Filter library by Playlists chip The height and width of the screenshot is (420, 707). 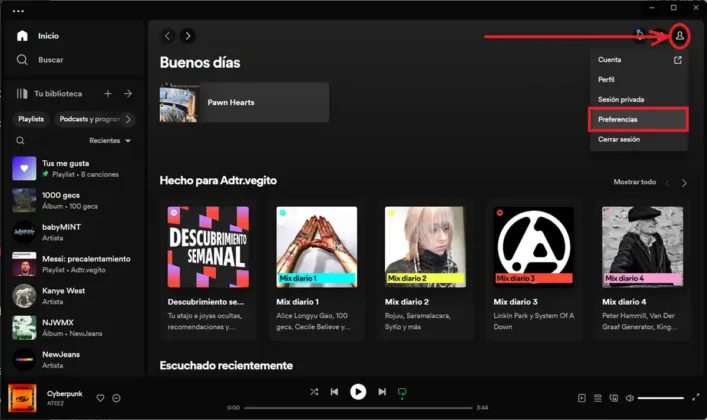click(x=31, y=119)
